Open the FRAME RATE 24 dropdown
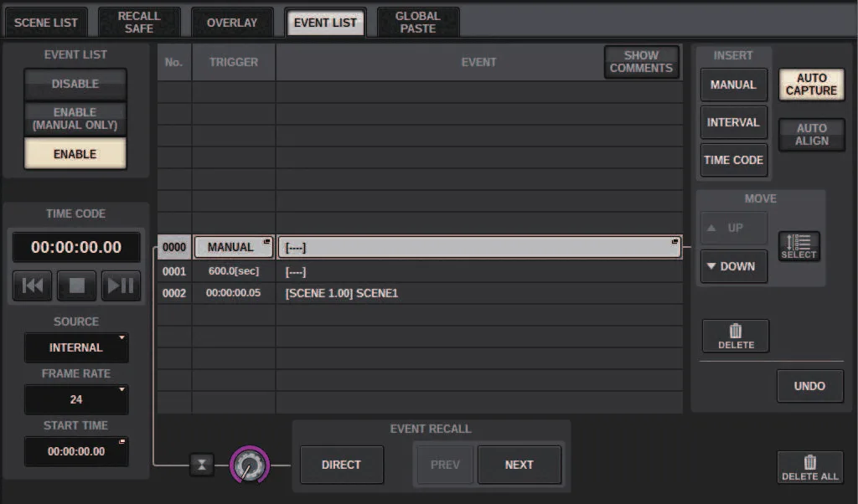Viewport: 858px width, 504px height. 76,399
